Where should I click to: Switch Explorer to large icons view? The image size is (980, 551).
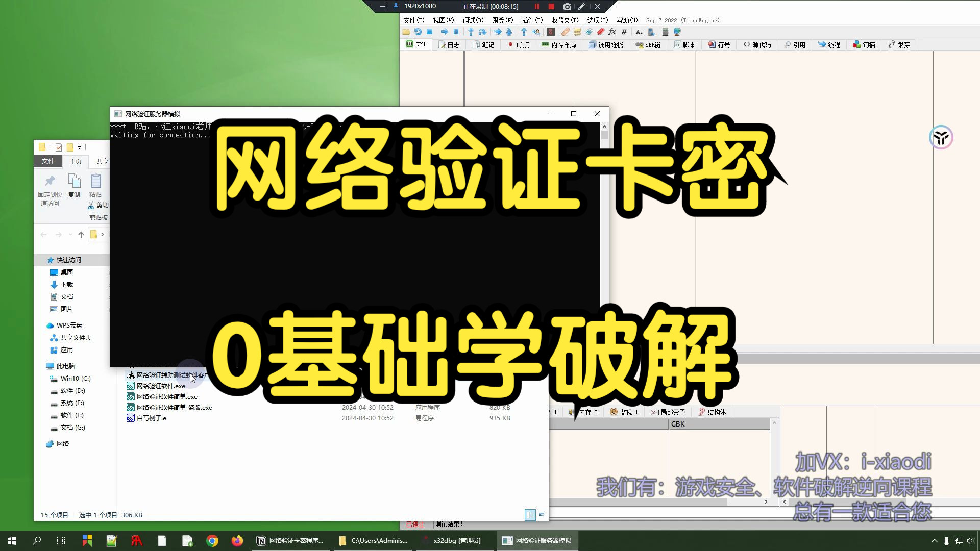point(542,515)
